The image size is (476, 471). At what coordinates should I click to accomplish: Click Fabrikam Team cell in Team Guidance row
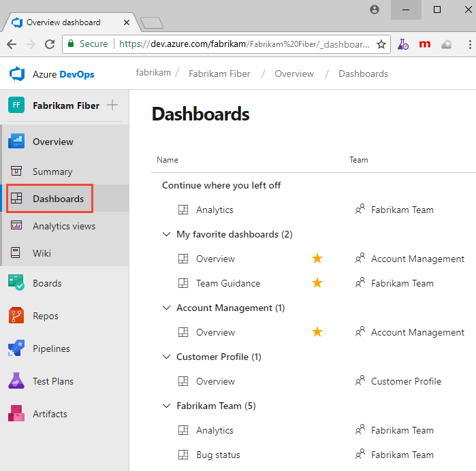pos(402,283)
